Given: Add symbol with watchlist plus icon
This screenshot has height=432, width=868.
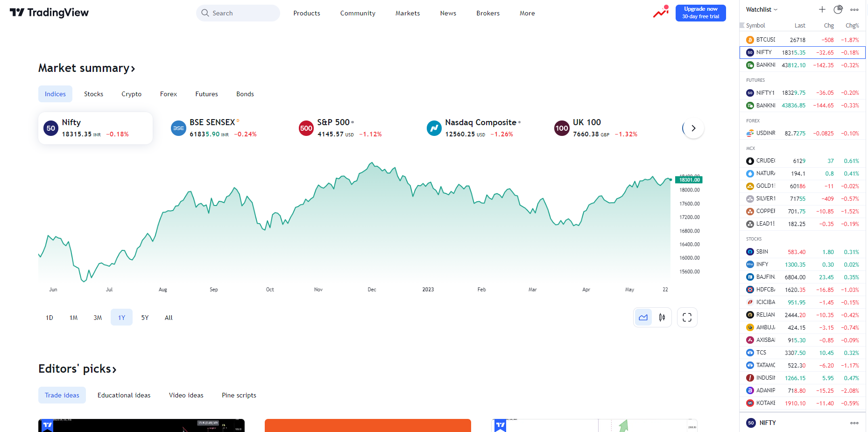Looking at the screenshot, I should pyautogui.click(x=822, y=9).
